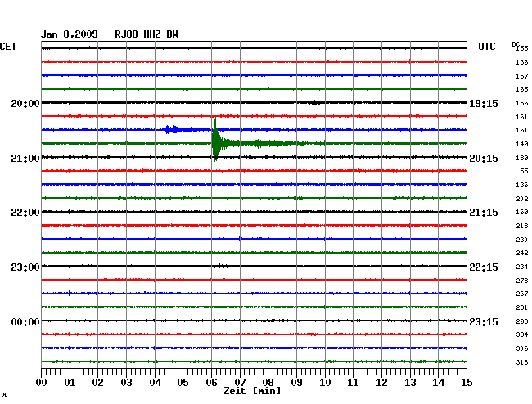Viewport: 532px width, 404px height.
Task: Click the DC value "242"
Action: click(x=522, y=253)
